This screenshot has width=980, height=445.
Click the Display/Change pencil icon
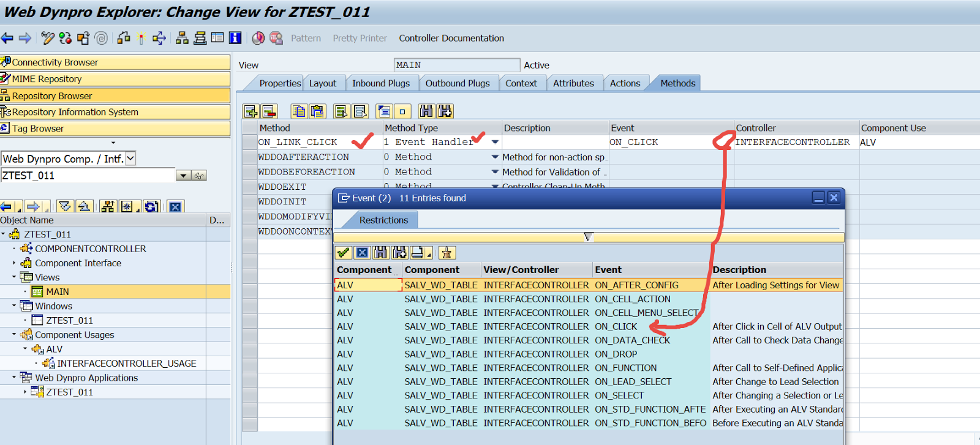(48, 38)
